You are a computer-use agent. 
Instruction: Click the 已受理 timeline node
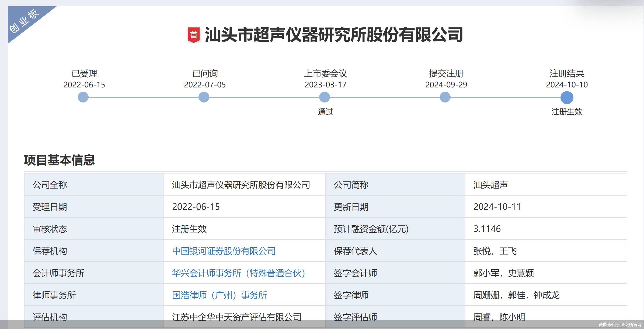[x=83, y=97]
